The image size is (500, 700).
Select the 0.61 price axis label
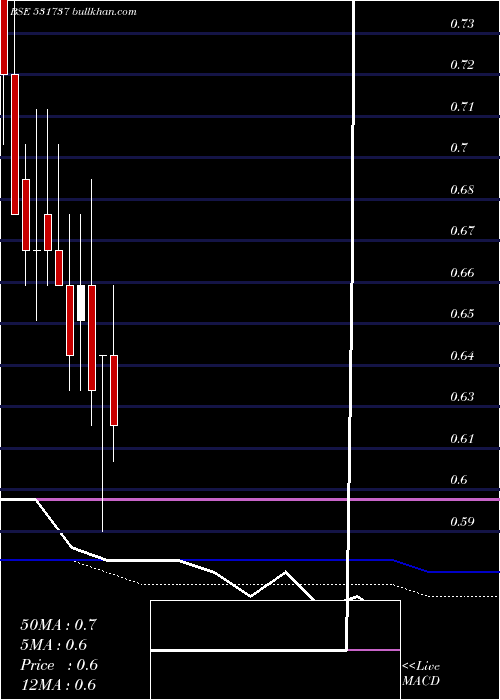462,438
